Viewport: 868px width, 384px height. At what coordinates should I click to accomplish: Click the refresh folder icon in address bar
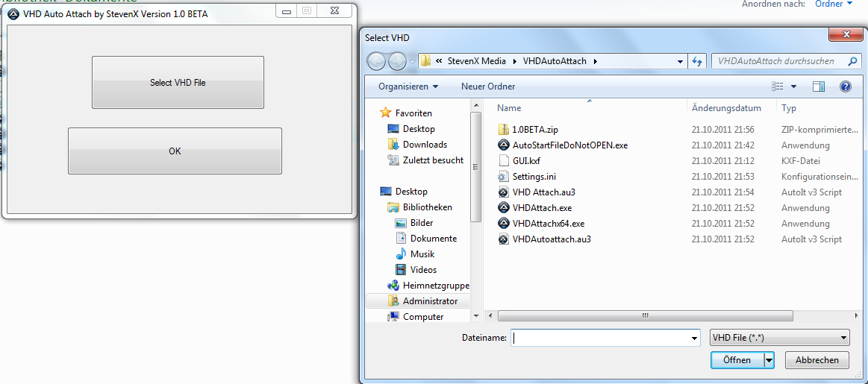pyautogui.click(x=698, y=61)
